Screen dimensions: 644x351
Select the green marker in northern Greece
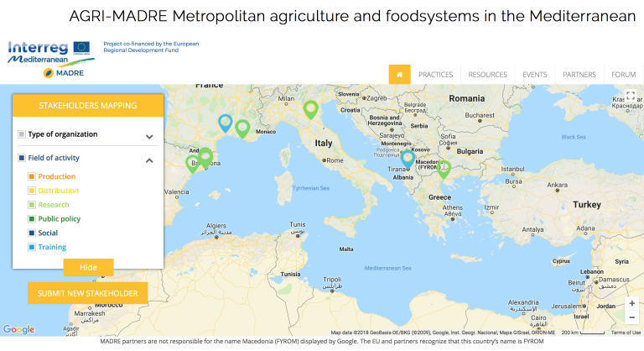(443, 169)
